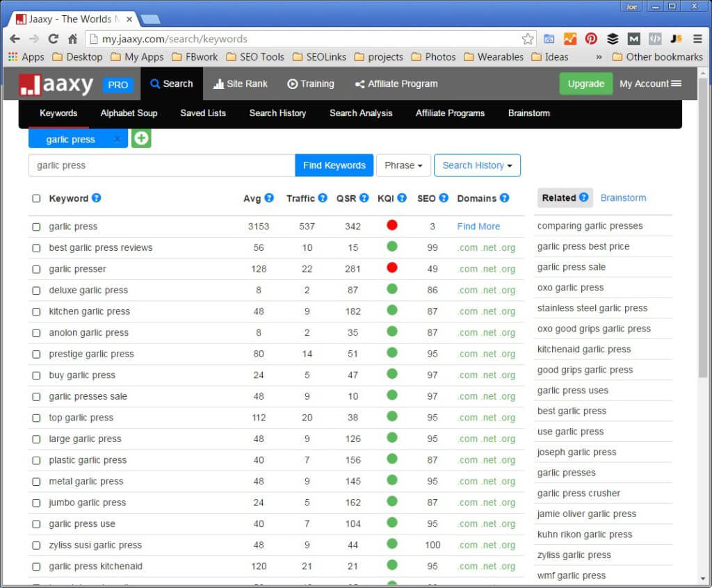Open Other bookmarks folder

click(x=658, y=57)
